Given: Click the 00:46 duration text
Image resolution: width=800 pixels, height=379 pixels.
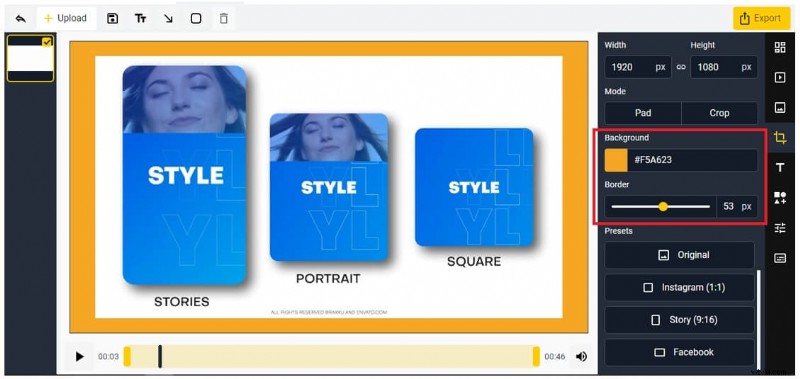Looking at the screenshot, I should pyautogui.click(x=555, y=357).
